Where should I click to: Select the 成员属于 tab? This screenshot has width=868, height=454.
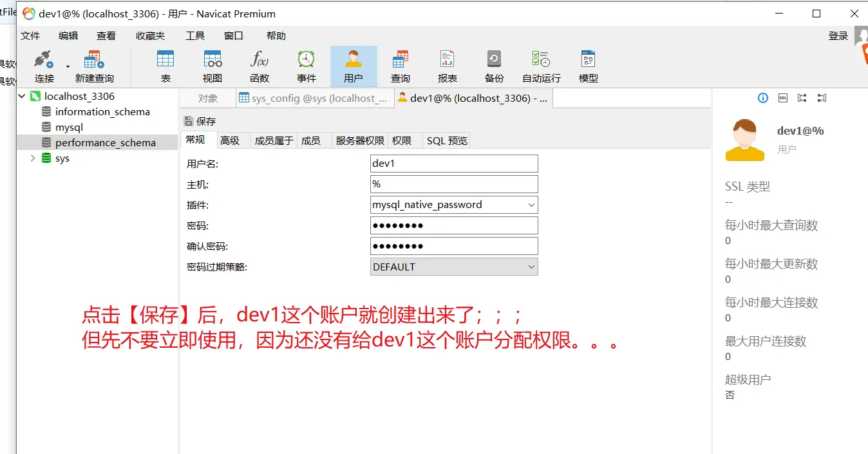tap(274, 140)
